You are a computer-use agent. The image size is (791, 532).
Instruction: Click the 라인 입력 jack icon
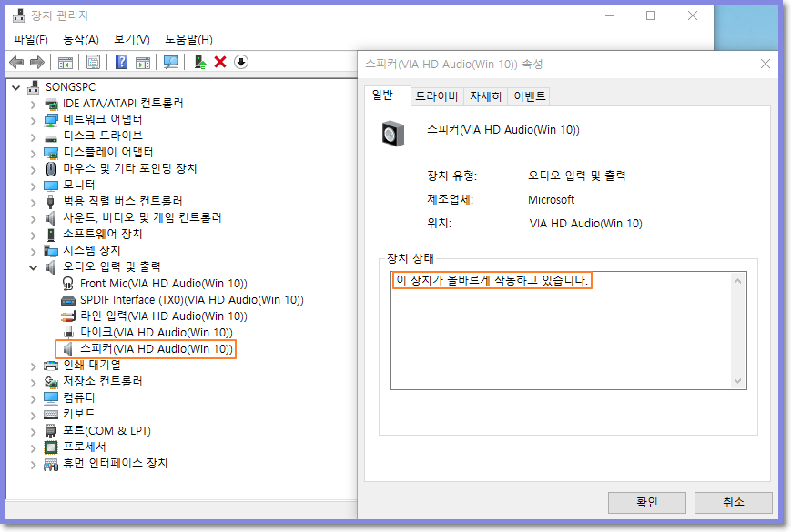(x=67, y=316)
